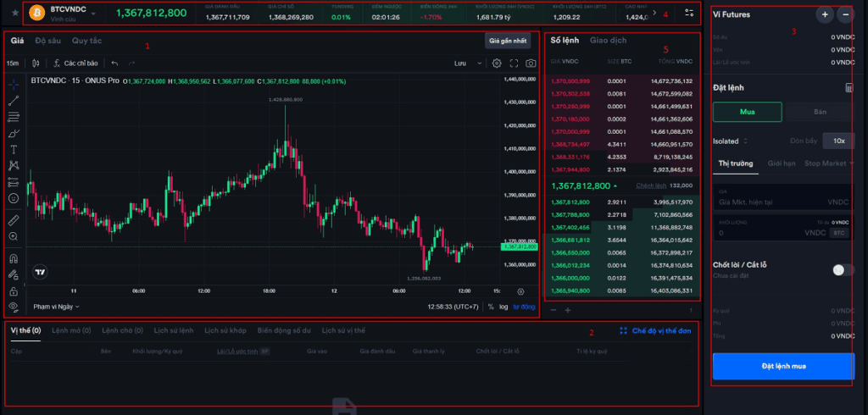Toggle percent scale on chart
The height and width of the screenshot is (415, 868).
pyautogui.click(x=491, y=307)
